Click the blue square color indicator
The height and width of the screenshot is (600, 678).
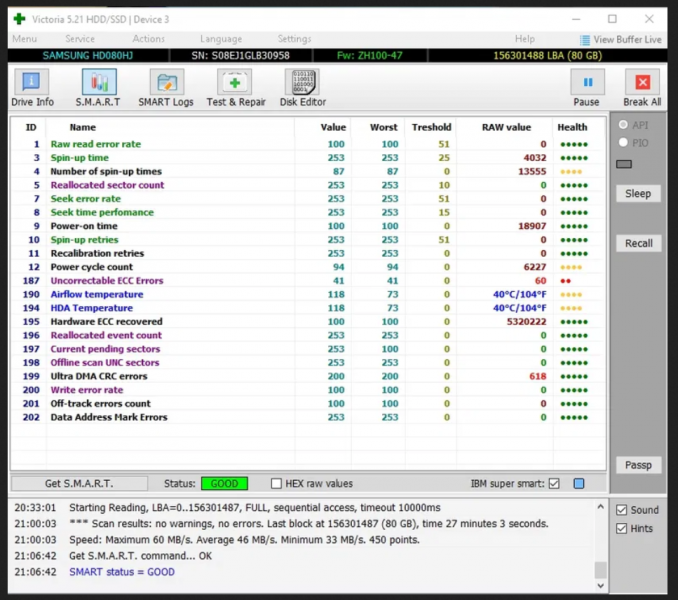(579, 484)
